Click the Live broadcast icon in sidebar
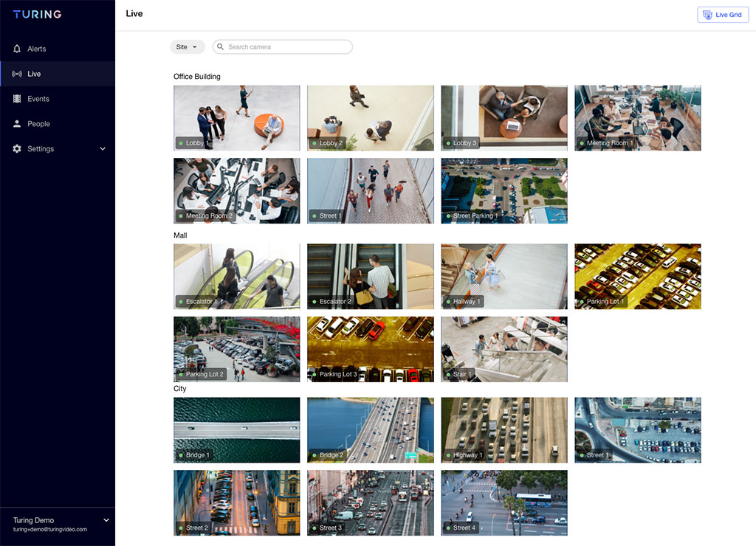 (17, 74)
